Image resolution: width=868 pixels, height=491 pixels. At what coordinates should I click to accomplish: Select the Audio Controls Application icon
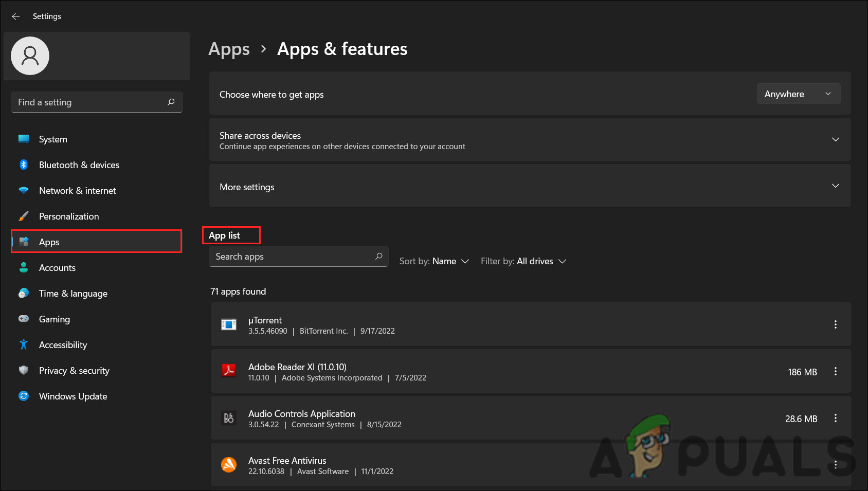(229, 418)
